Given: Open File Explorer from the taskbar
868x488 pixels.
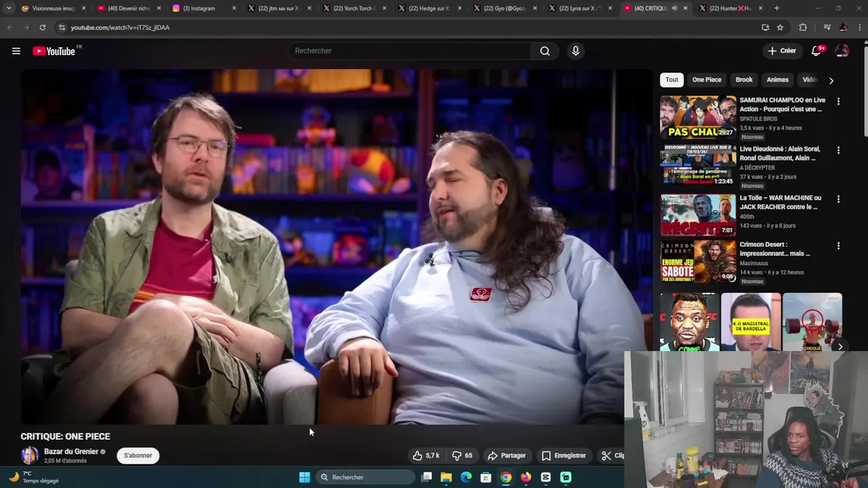Looking at the screenshot, I should pos(446,477).
